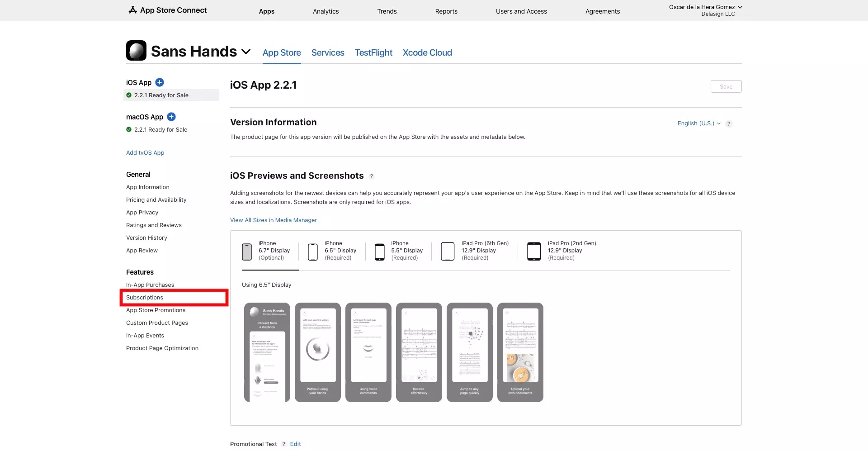This screenshot has height=451, width=868.
Task: Open Version History
Action: [x=146, y=238]
